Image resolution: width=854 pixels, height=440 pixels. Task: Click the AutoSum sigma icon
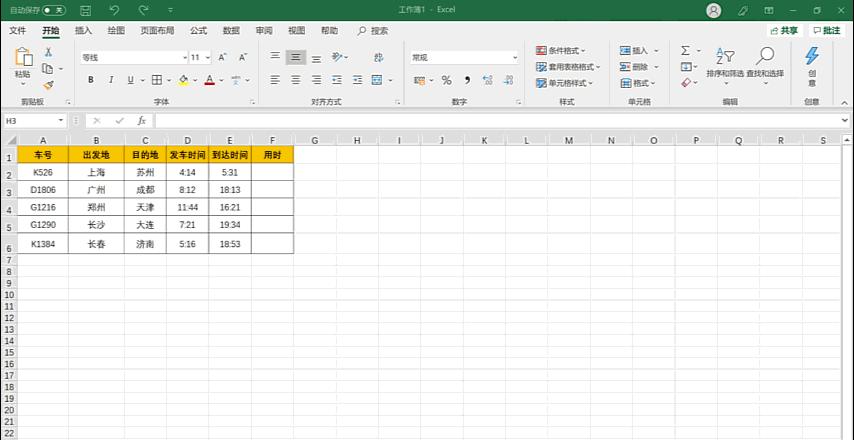coord(685,51)
